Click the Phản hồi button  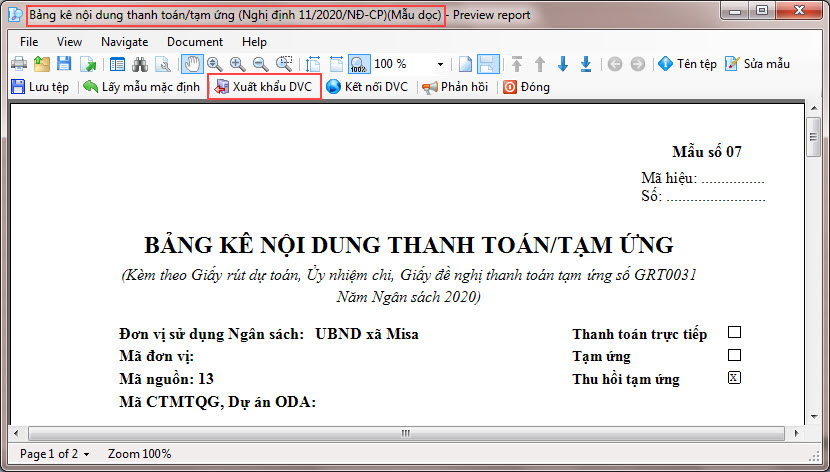pyautogui.click(x=455, y=87)
